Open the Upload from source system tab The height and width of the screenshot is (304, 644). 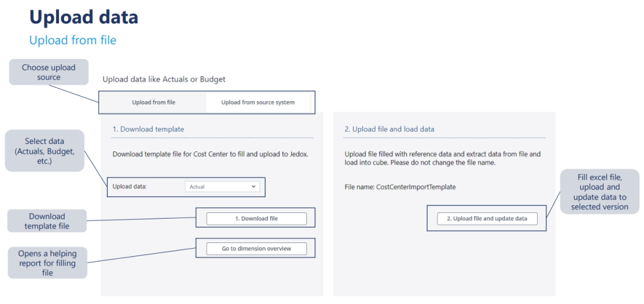pos(258,102)
